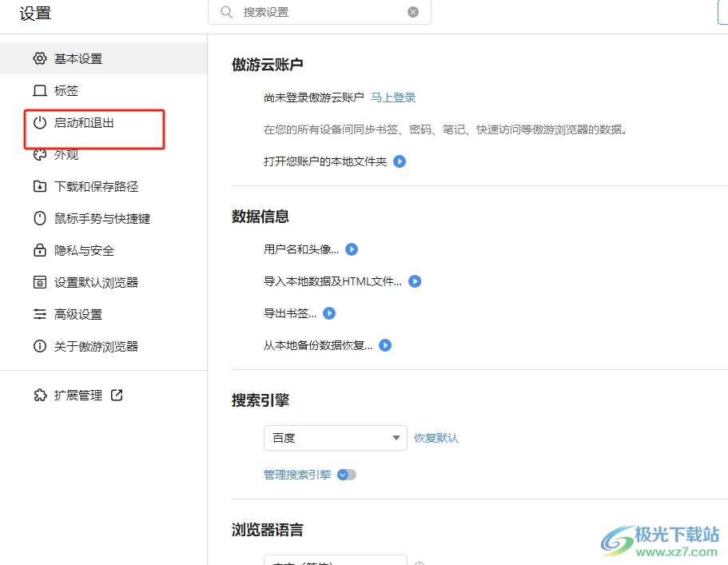This screenshot has height=565, width=728.
Task: Click the arrow next to 导出书签
Action: click(x=329, y=313)
